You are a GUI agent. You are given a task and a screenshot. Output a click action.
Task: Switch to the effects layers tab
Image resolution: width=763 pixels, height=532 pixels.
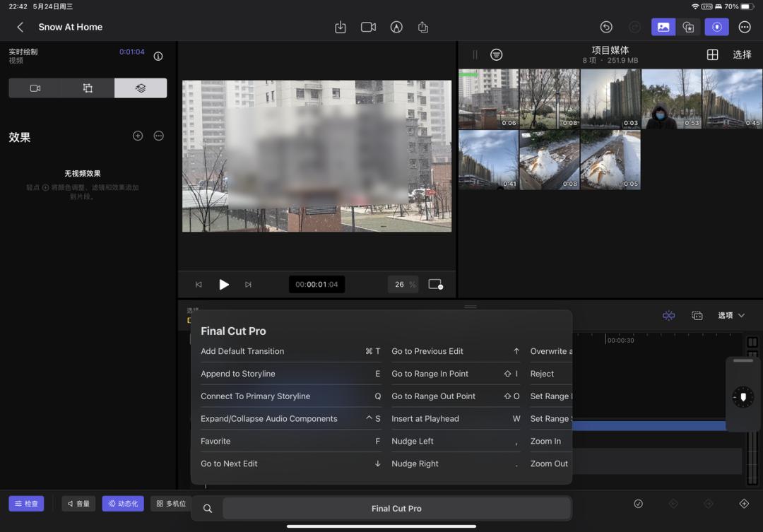pyautogui.click(x=141, y=88)
